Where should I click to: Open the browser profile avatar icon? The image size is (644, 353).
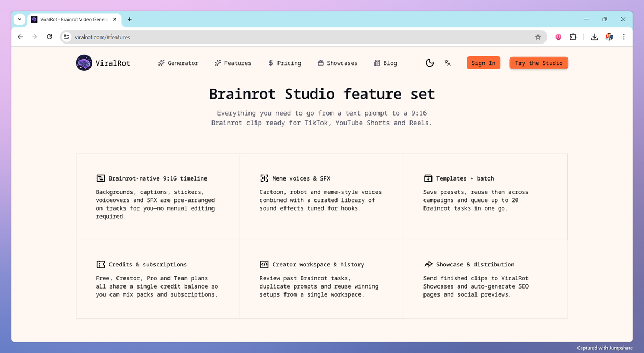(x=609, y=37)
